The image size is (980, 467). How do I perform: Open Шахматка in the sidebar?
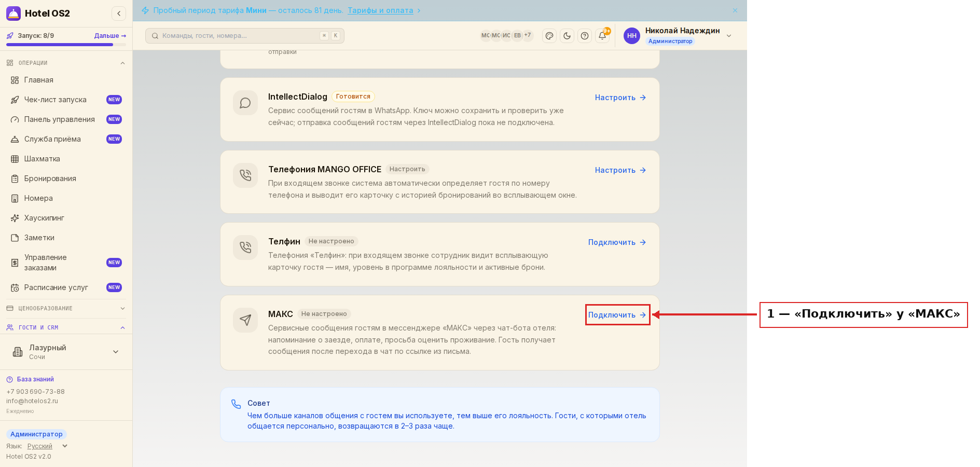point(66,159)
